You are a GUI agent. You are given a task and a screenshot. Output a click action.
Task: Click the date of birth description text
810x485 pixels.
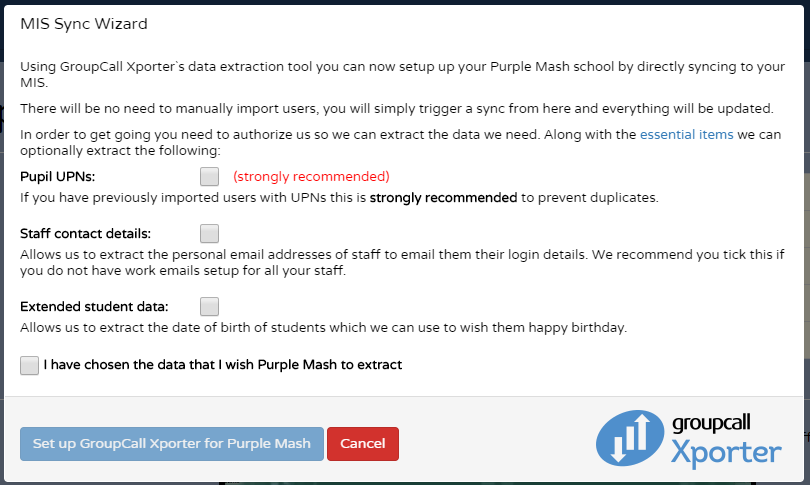[x=323, y=328]
